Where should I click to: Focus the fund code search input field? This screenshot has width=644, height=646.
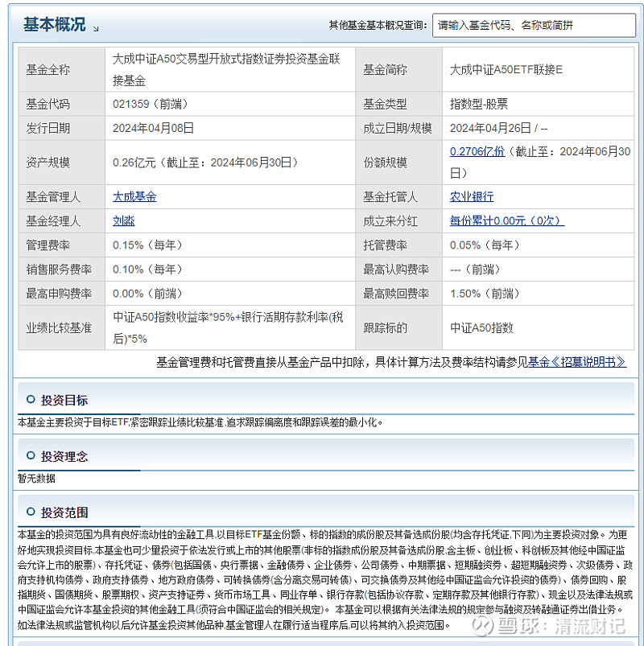[534, 25]
